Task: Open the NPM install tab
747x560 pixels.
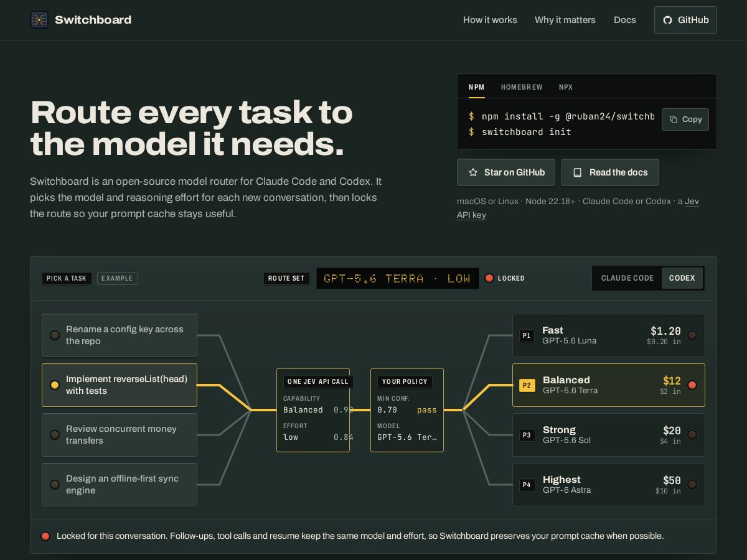Action: click(x=477, y=87)
